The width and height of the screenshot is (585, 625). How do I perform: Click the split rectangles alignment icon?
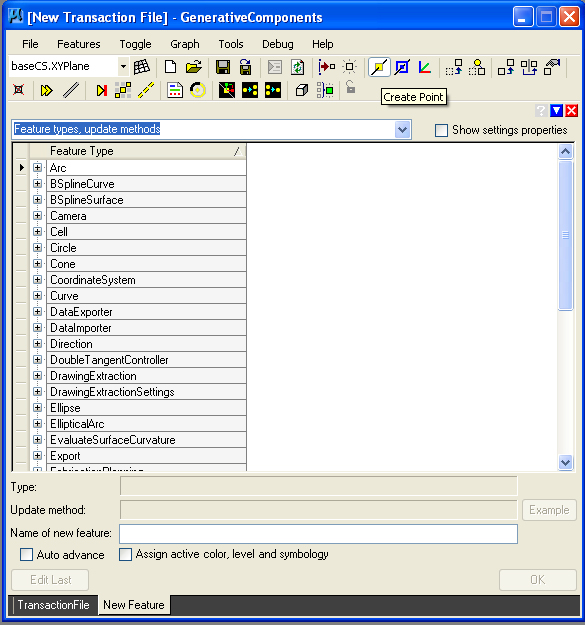click(529, 67)
